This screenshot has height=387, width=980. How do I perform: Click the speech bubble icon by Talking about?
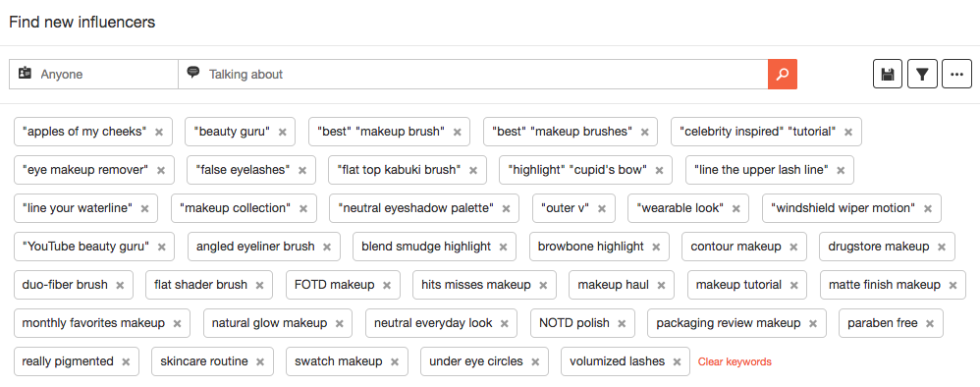coord(193,73)
